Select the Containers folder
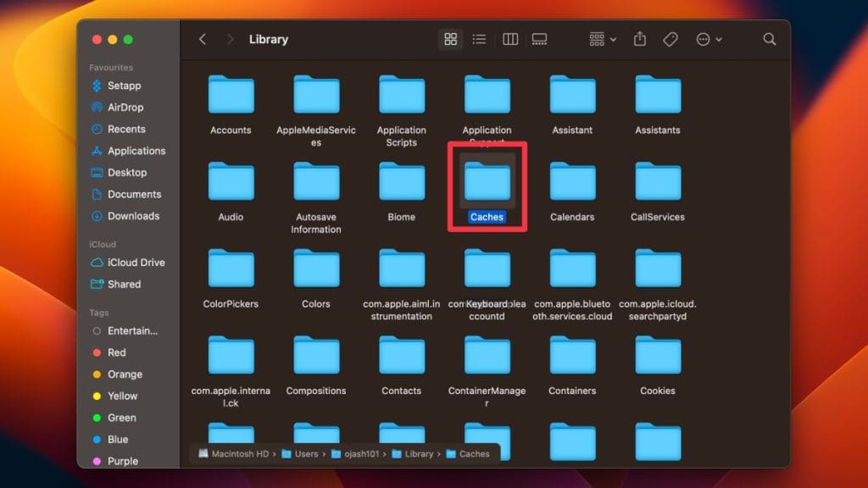Viewport: 868px width, 488px height. 572,355
